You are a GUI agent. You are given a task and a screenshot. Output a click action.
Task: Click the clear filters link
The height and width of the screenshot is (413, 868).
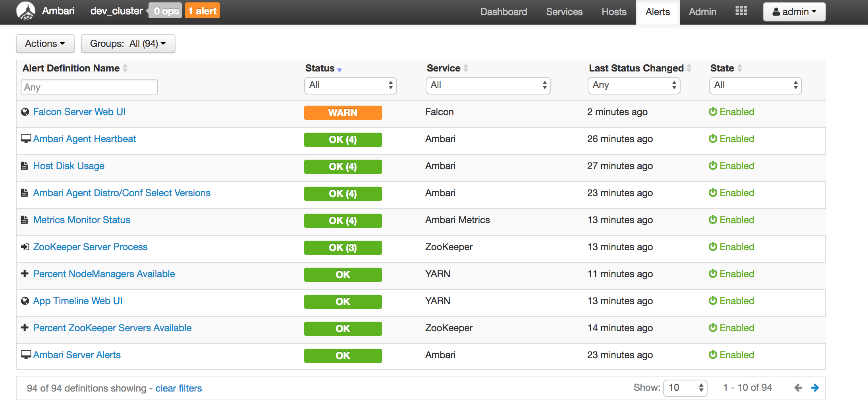pos(178,388)
